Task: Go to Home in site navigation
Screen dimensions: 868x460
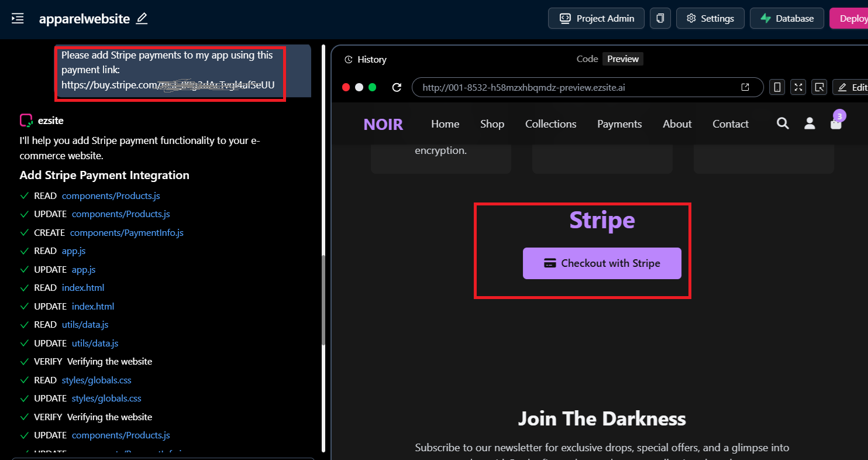Action: (x=445, y=124)
